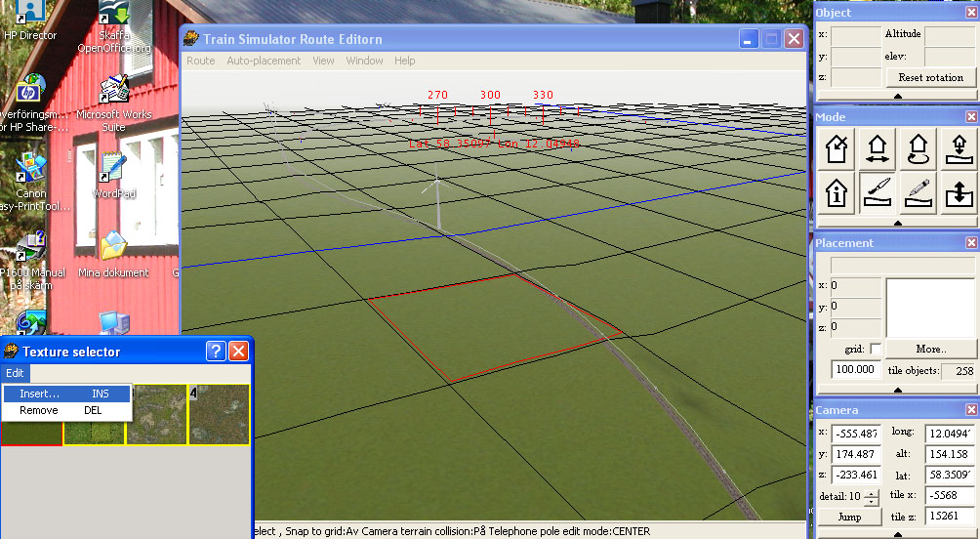
Task: Close the Object panel
Action: tap(971, 12)
